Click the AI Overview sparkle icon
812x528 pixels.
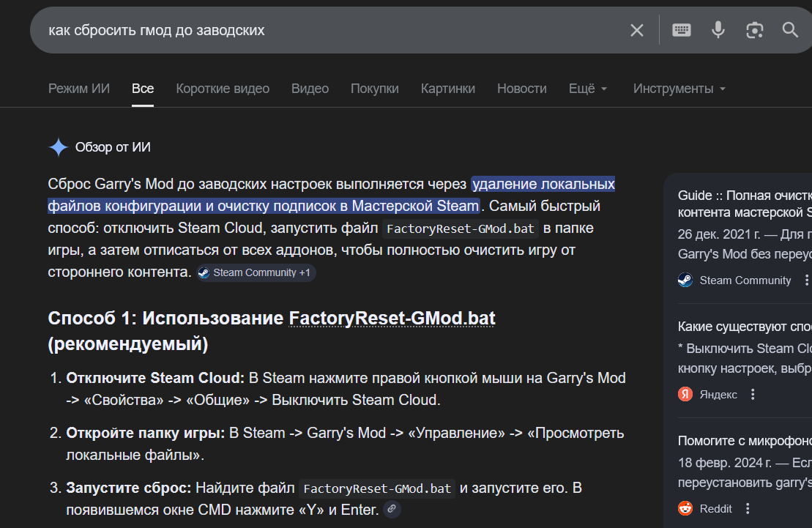[57, 147]
